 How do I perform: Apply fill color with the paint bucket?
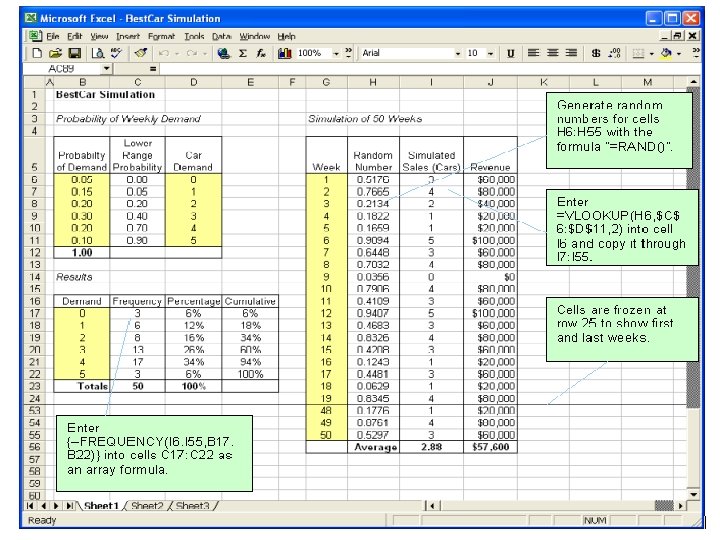666,53
